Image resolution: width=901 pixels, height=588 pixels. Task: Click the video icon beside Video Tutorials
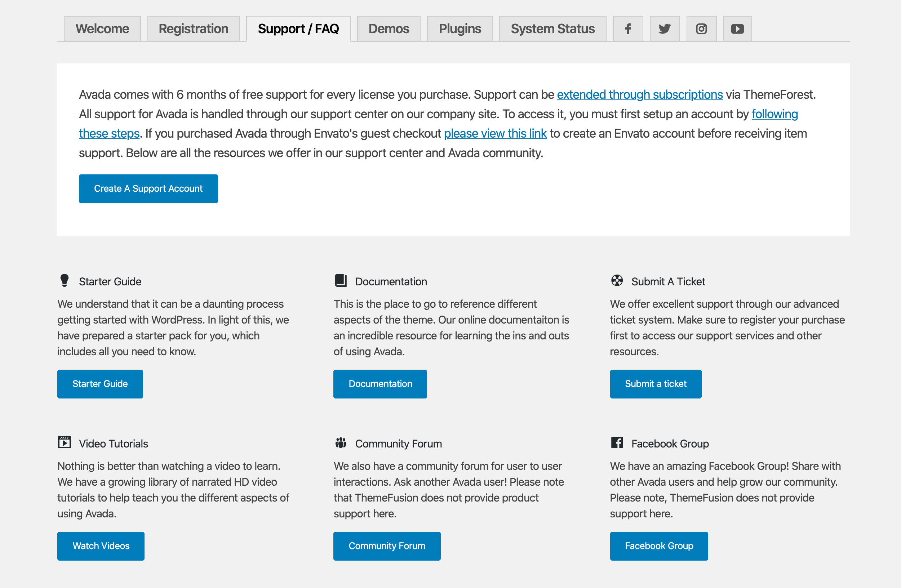65,442
